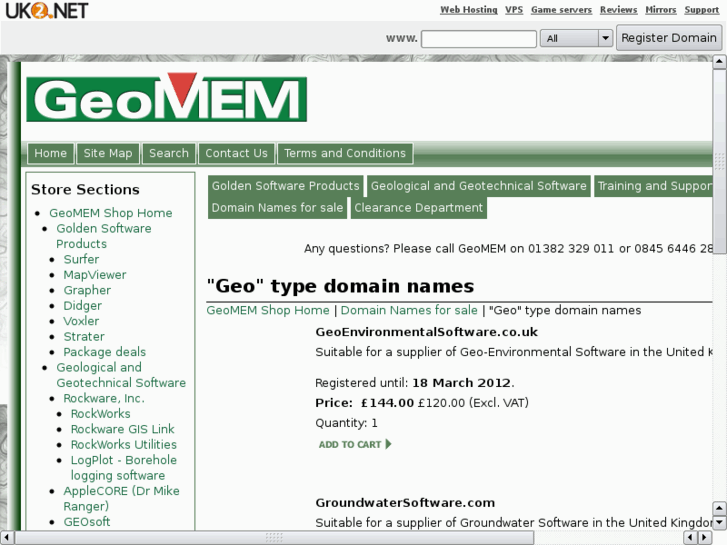Select the Domain Names for sale tab
This screenshot has width=727, height=545.
277,208
